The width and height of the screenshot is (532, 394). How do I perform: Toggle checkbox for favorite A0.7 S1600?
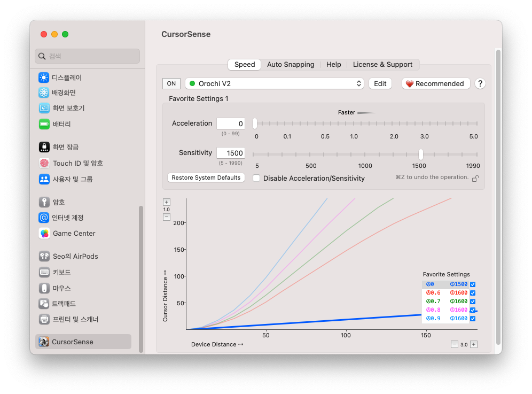click(473, 302)
